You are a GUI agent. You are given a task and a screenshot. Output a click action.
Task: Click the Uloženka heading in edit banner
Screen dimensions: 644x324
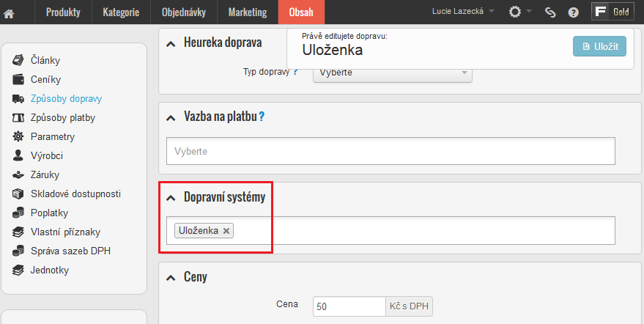tap(333, 50)
